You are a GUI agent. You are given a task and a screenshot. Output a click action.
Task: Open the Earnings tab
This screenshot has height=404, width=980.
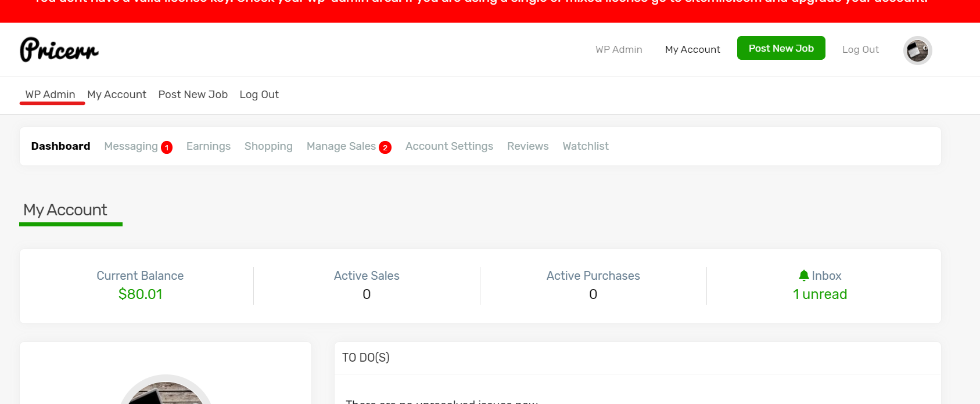pyautogui.click(x=209, y=146)
